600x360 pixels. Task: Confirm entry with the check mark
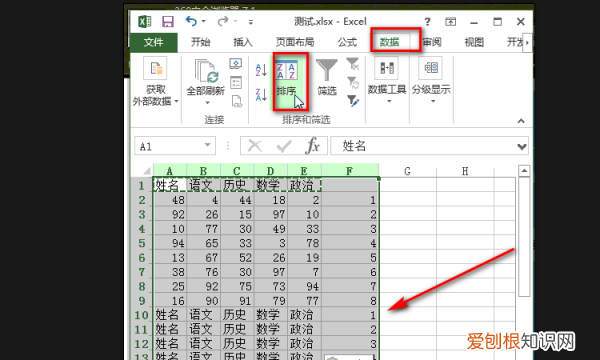[284, 146]
